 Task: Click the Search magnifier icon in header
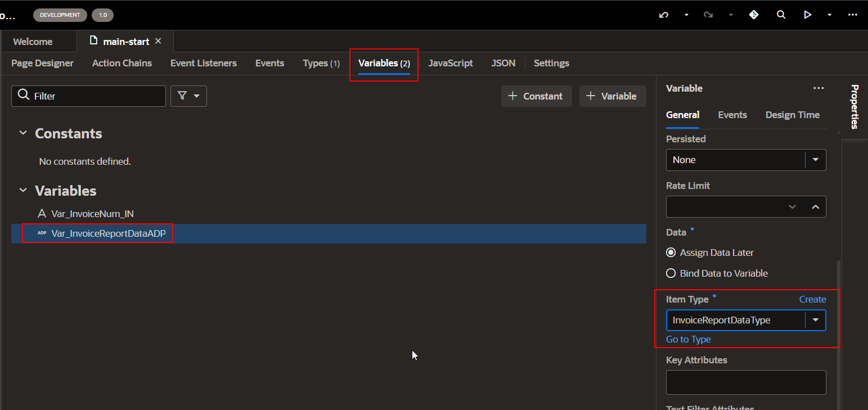(x=781, y=15)
